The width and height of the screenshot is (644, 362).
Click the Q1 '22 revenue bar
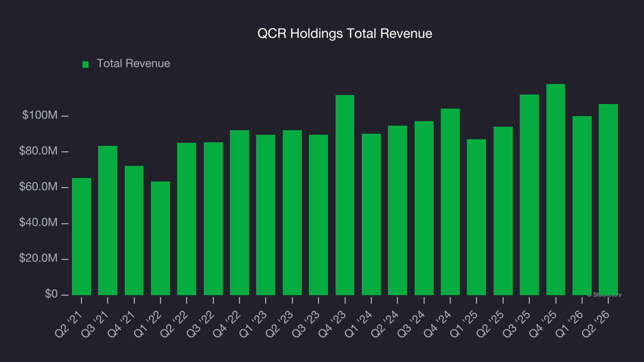coord(160,238)
